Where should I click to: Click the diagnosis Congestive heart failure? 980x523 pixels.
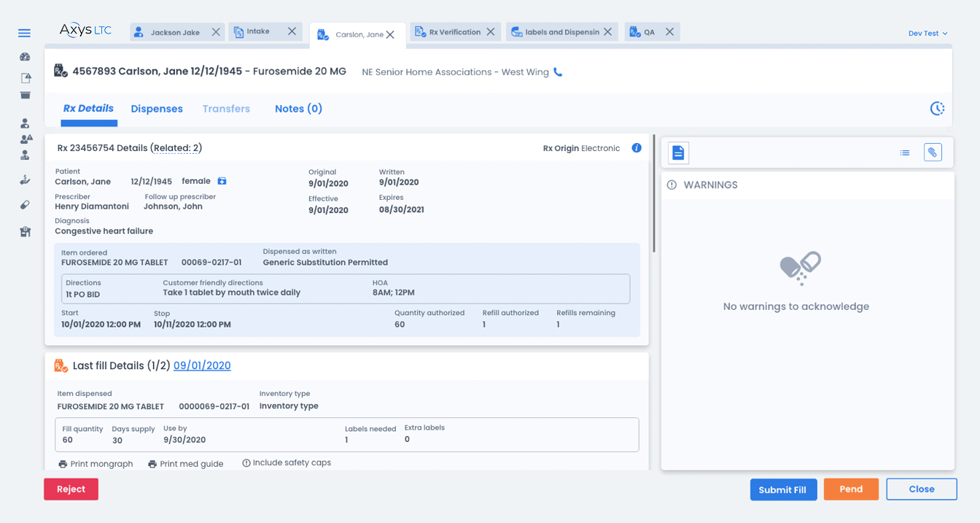104,231
